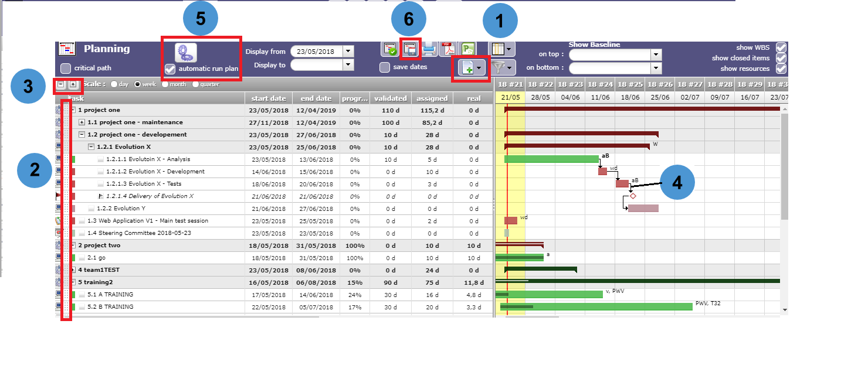Click the Display to date field
This screenshot has height=382, width=868.
pyautogui.click(x=317, y=65)
